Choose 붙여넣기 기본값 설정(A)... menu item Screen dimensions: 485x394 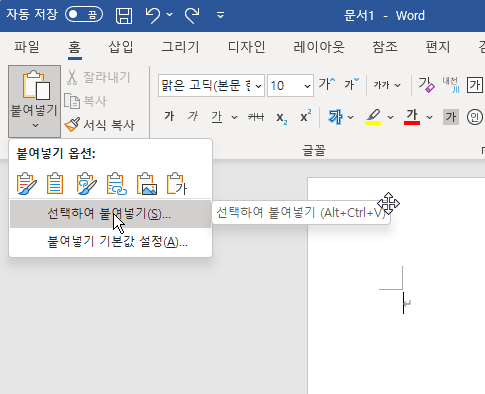pos(110,242)
